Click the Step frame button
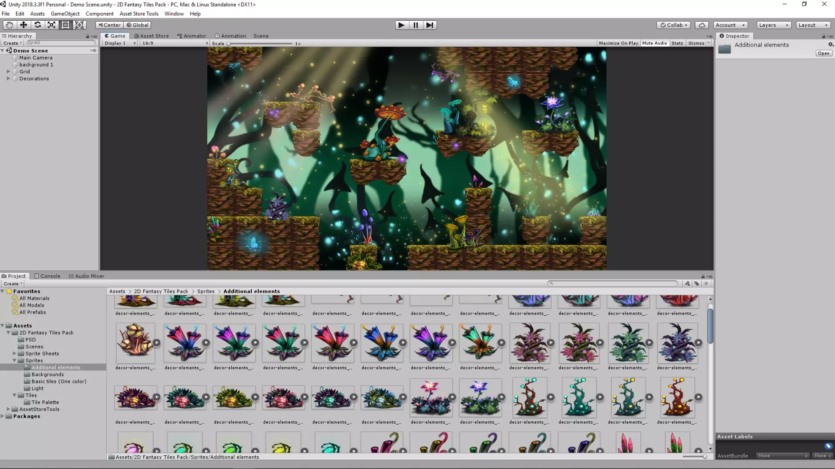The image size is (835, 469). 430,25
